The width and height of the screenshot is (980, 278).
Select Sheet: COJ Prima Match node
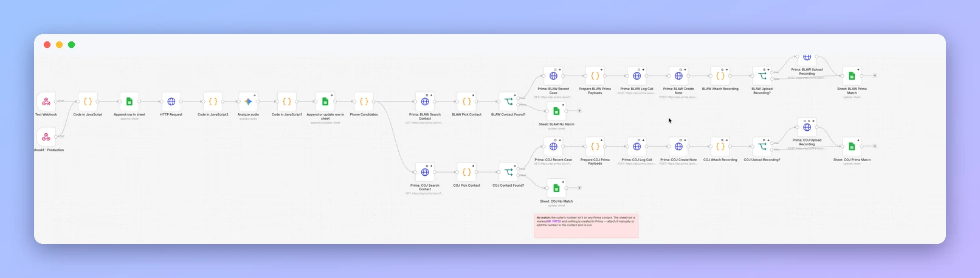click(852, 147)
